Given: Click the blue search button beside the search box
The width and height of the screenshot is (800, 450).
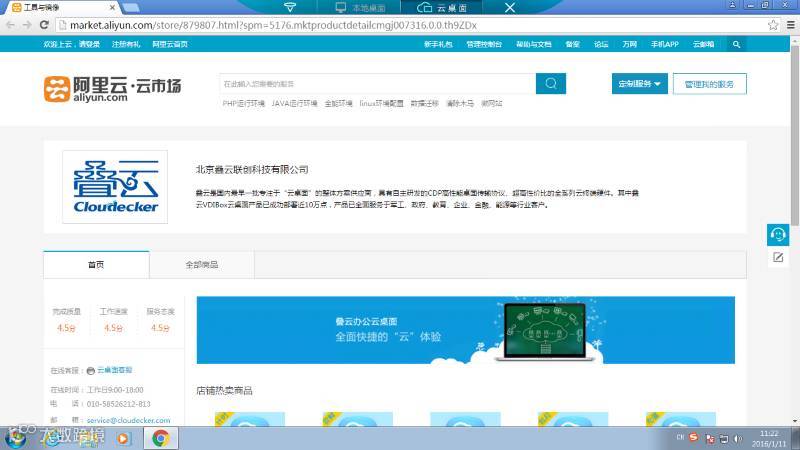Looking at the screenshot, I should [551, 84].
